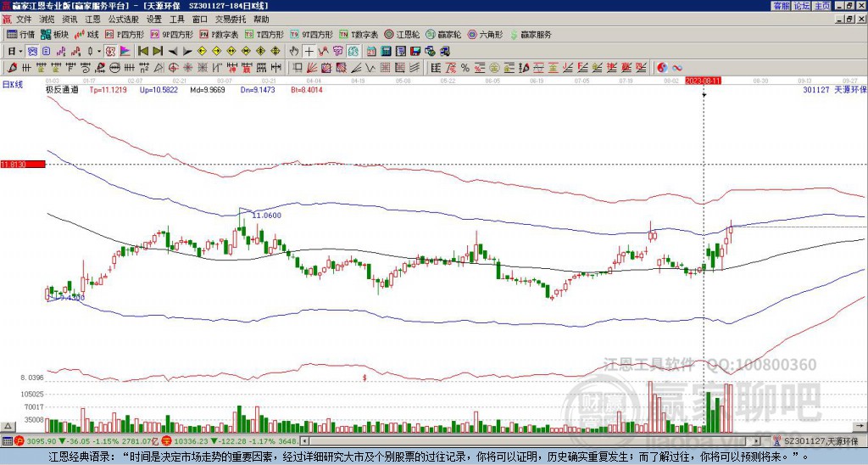Click the calendar icon in toolbar
This screenshot has height=465, width=868.
[x=371, y=52]
